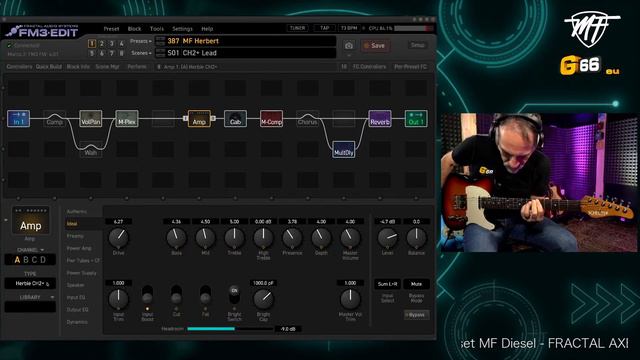
Task: Select the Reverb block on grid
Action: tap(380, 118)
